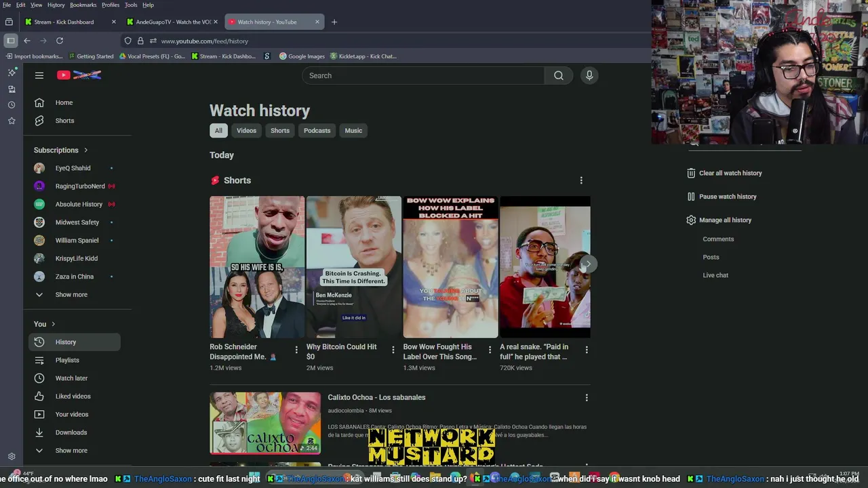The image size is (868, 488).
Task: Open the Bookmarks menu
Action: coord(83,5)
